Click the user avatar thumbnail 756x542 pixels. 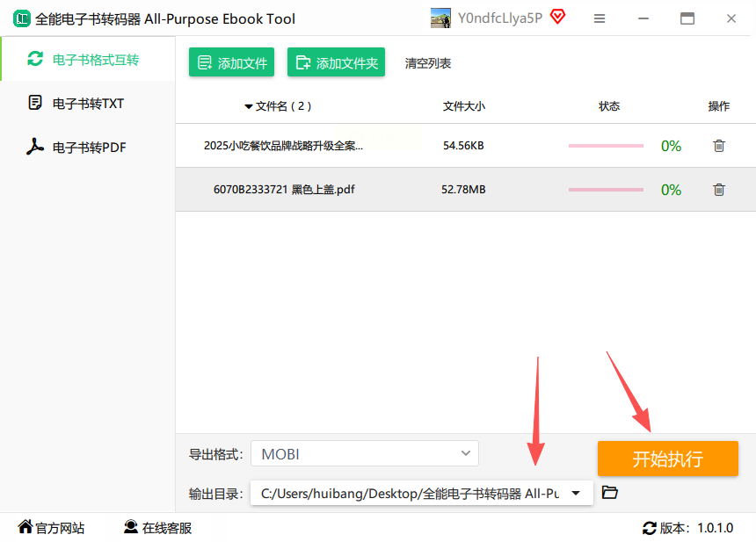(440, 18)
